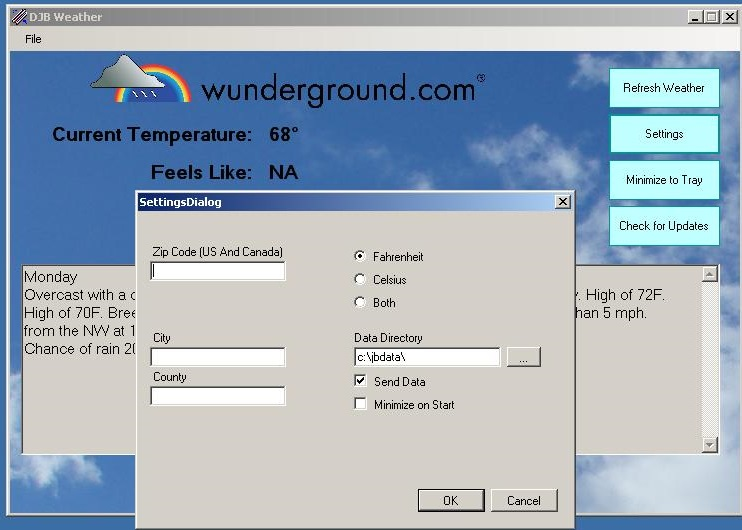Cancel the settings dialog
This screenshot has width=742, height=530.
523,500
